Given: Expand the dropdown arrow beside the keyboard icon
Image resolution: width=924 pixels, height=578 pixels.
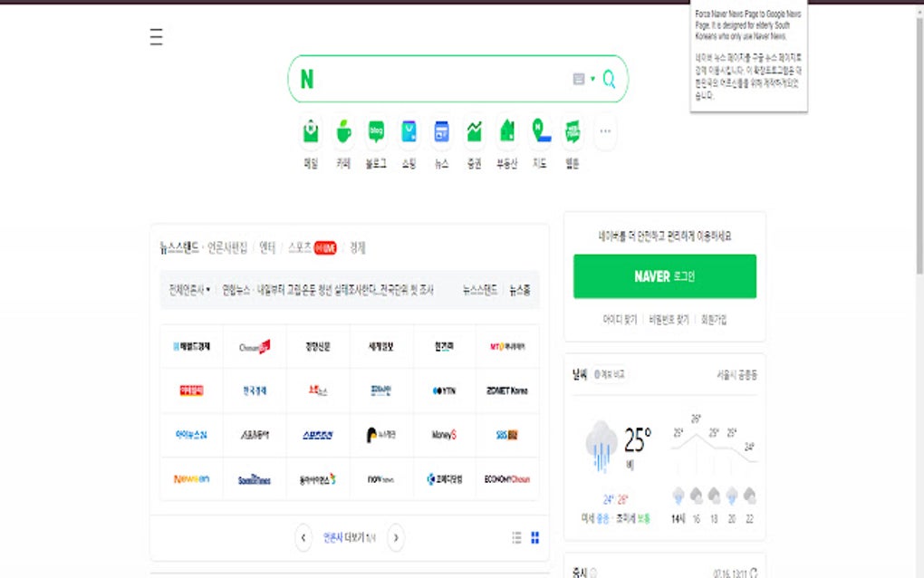Looking at the screenshot, I should 592,79.
